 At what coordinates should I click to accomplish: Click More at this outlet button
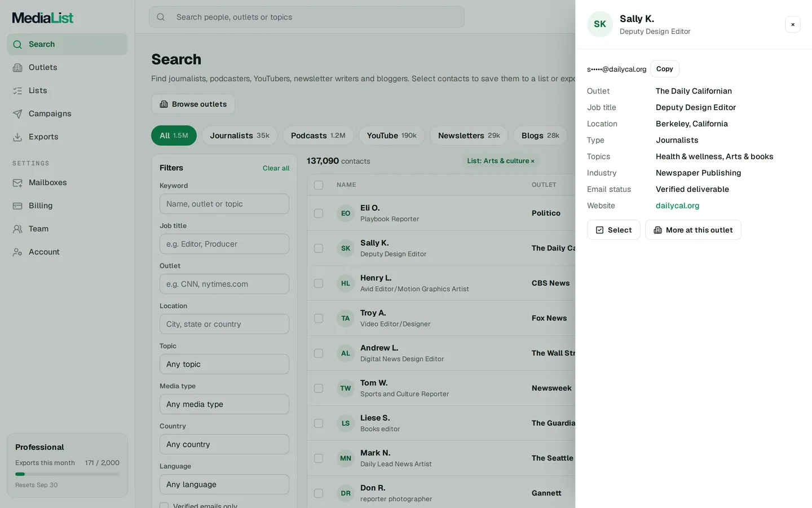[693, 230]
